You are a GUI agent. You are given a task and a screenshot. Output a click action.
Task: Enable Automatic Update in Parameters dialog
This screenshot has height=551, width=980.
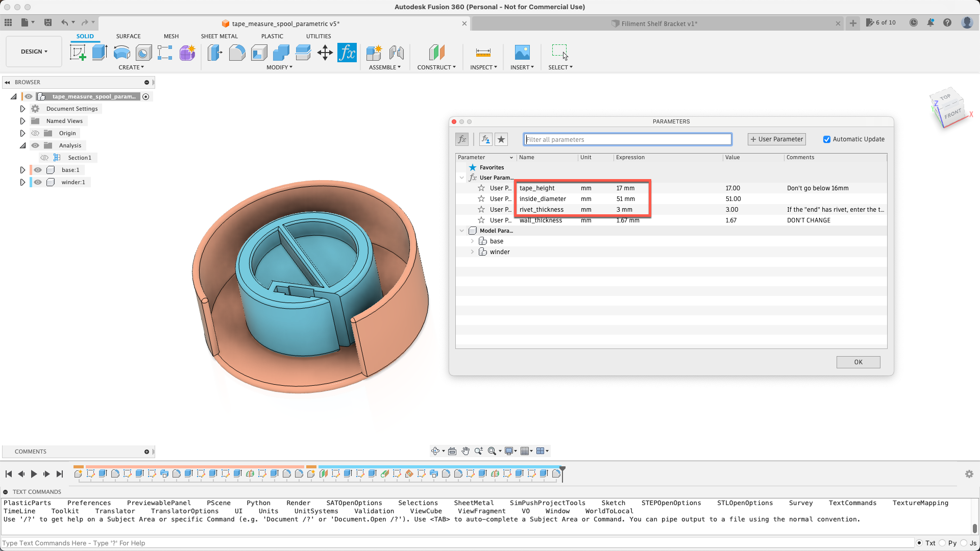(827, 139)
